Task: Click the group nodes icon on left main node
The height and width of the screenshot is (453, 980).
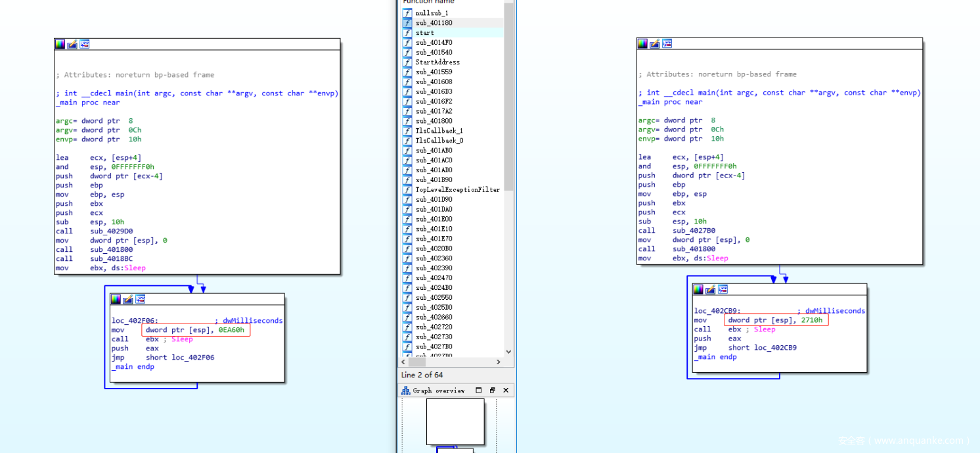Action: click(x=84, y=44)
